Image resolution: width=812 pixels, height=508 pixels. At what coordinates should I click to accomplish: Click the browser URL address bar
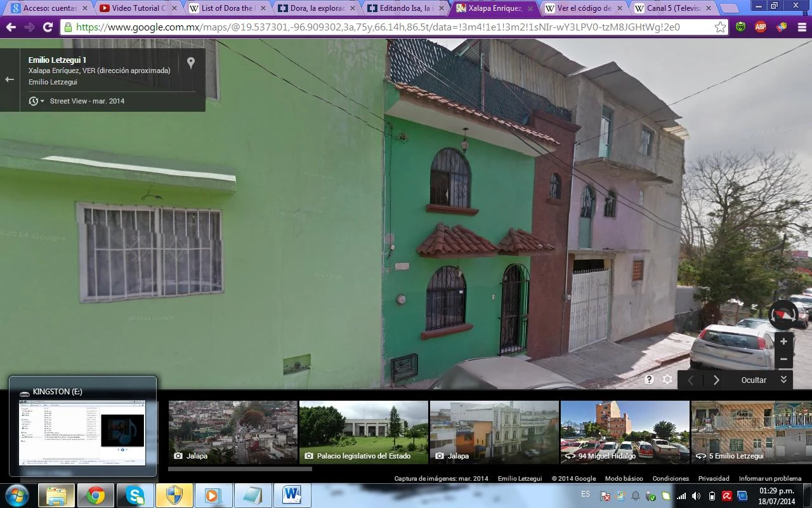[381, 27]
